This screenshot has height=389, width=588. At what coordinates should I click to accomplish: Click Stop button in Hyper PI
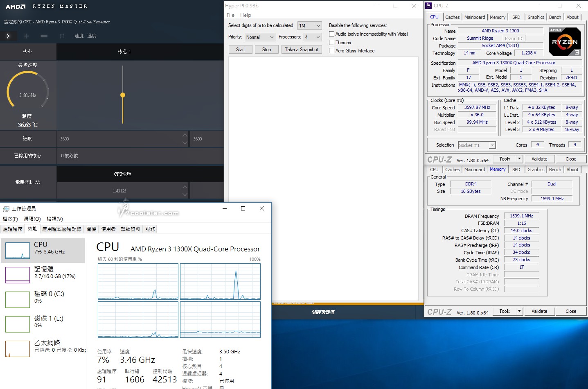[x=267, y=50]
